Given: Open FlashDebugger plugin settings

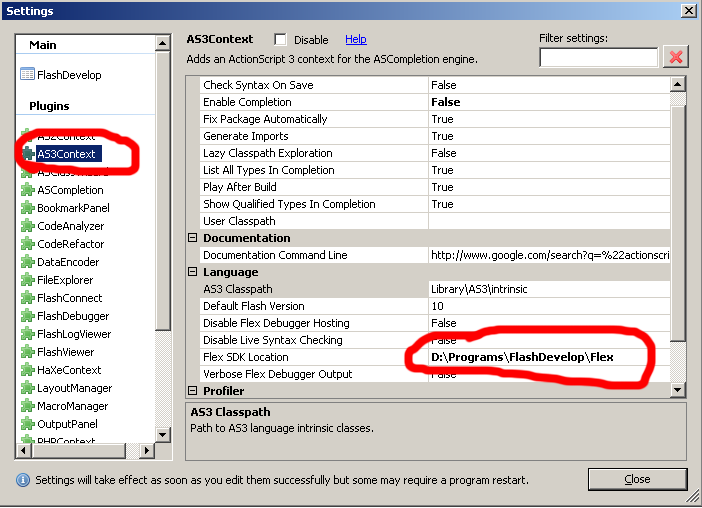Looking at the screenshot, I should (73, 316).
